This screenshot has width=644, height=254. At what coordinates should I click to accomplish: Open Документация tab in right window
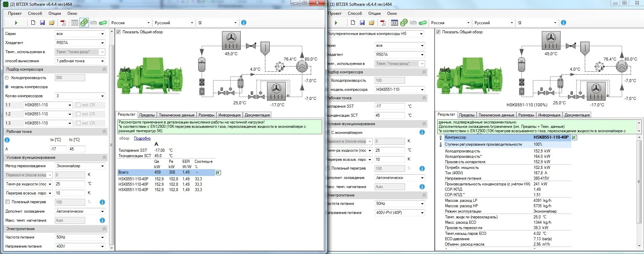pyautogui.click(x=577, y=115)
